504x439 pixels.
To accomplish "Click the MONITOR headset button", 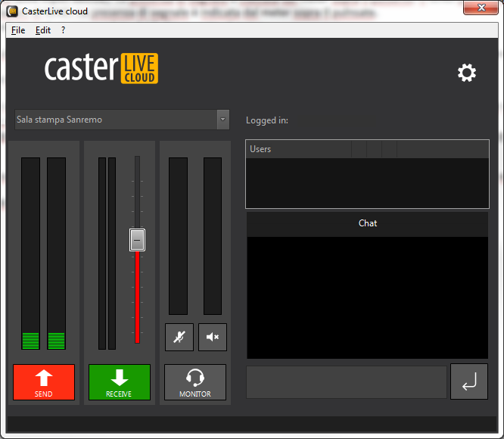I will (195, 382).
